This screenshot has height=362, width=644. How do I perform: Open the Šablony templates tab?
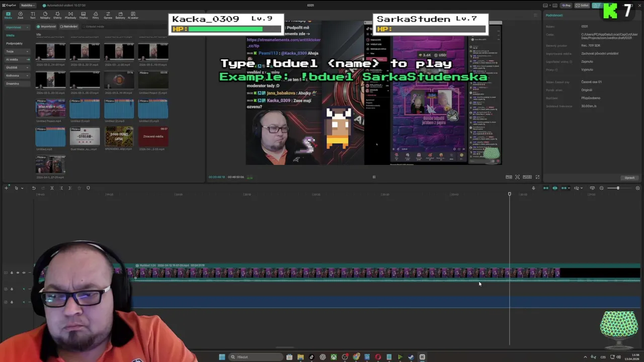click(120, 15)
